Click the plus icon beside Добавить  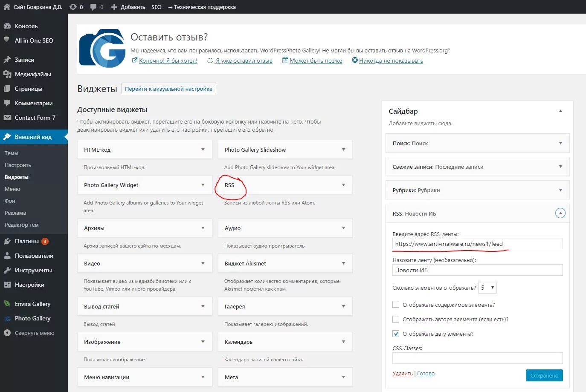114,7
